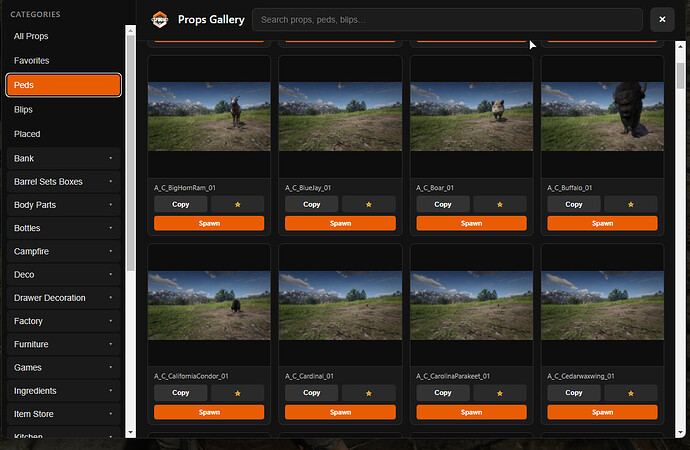690x450 pixels.
Task: Click the A_C_CaliforniaCondor_01 preview image
Action: [x=209, y=305]
